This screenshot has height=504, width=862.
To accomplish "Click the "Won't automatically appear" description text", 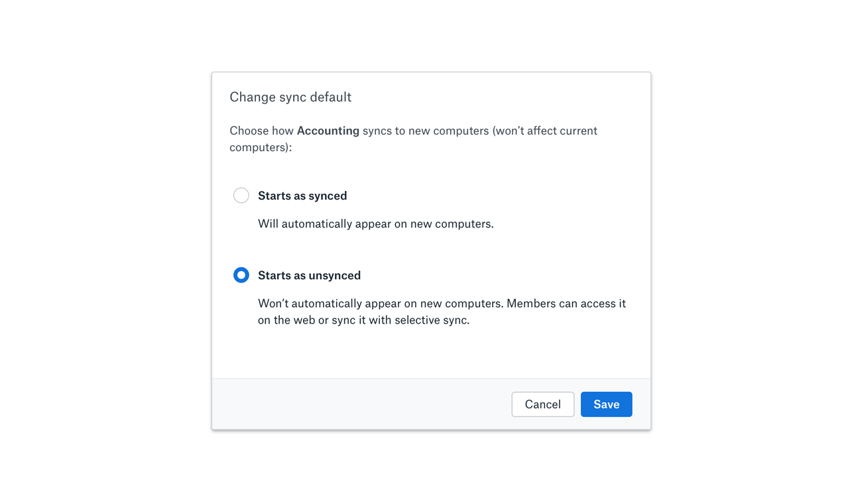I will [x=380, y=304].
